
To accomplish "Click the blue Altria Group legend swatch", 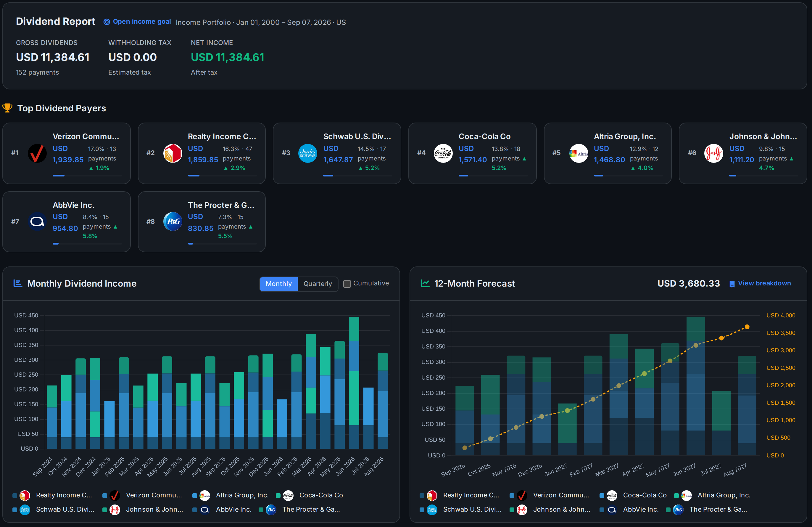I will [194, 495].
